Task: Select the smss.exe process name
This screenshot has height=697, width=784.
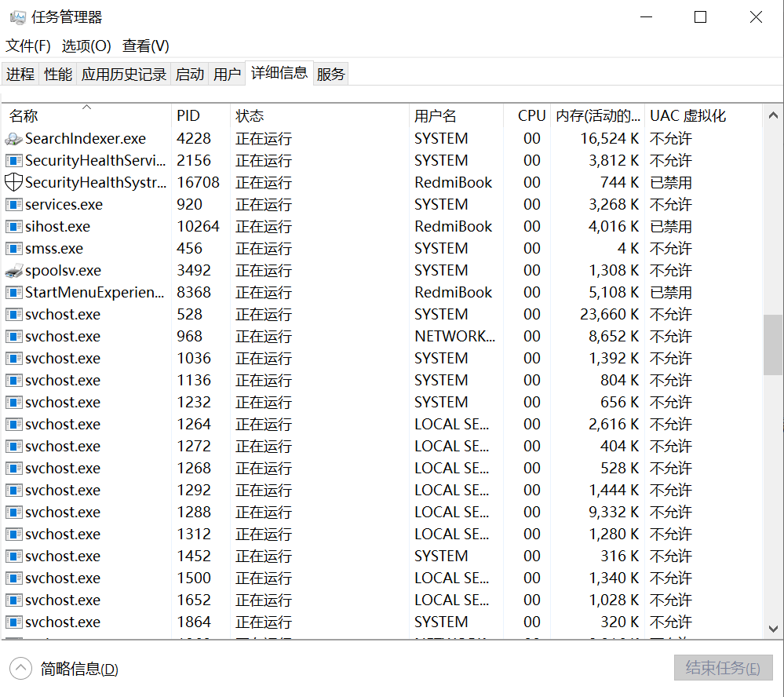Action: click(54, 249)
